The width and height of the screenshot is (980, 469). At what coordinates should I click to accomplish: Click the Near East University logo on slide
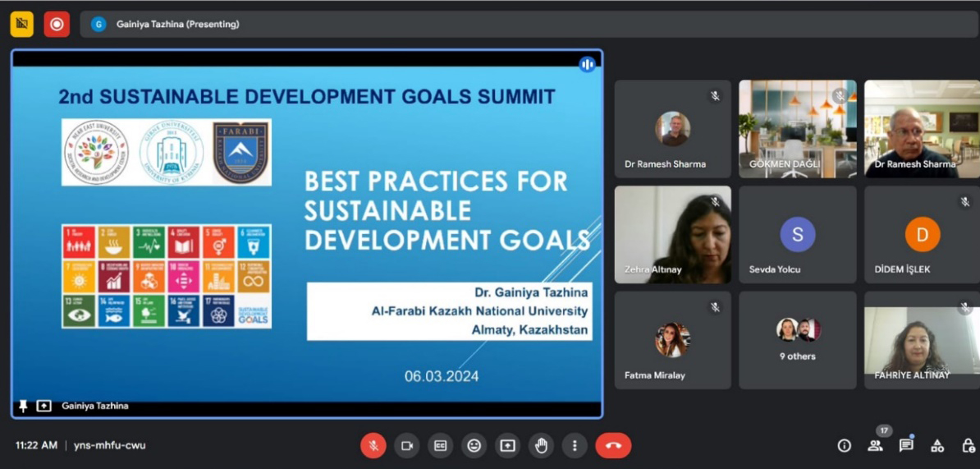(96, 152)
